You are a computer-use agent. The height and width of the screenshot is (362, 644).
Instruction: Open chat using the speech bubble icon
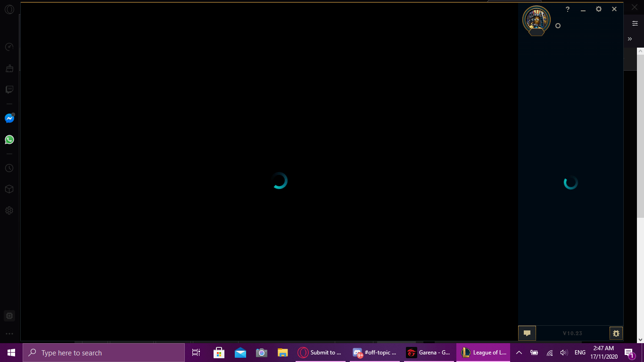(x=527, y=333)
